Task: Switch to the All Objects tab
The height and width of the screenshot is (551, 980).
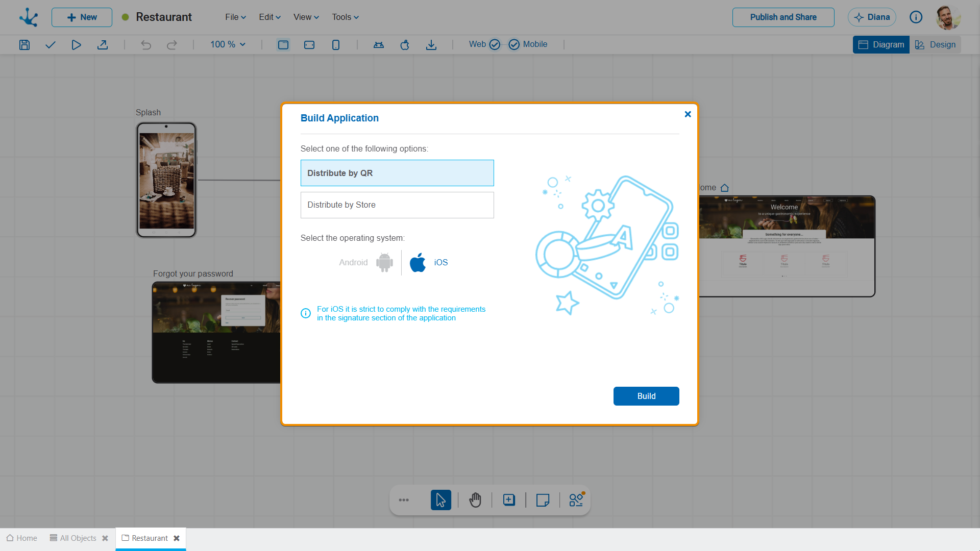Action: 73,538
